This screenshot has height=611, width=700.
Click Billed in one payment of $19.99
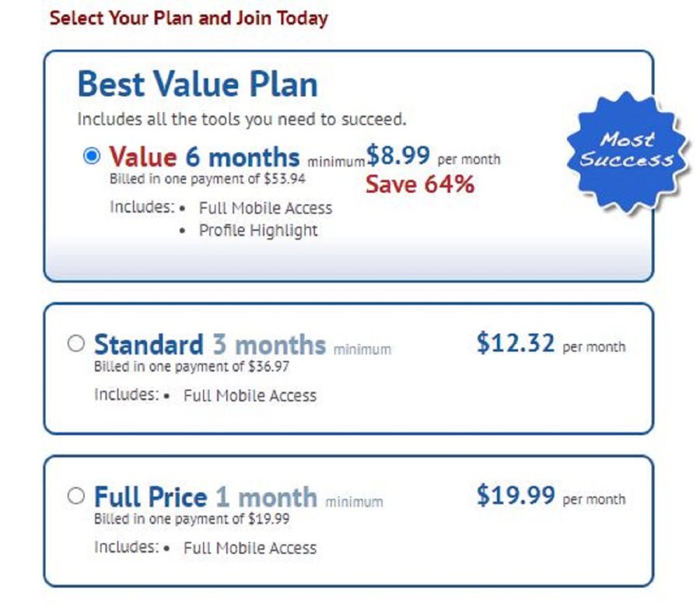pos(191,518)
